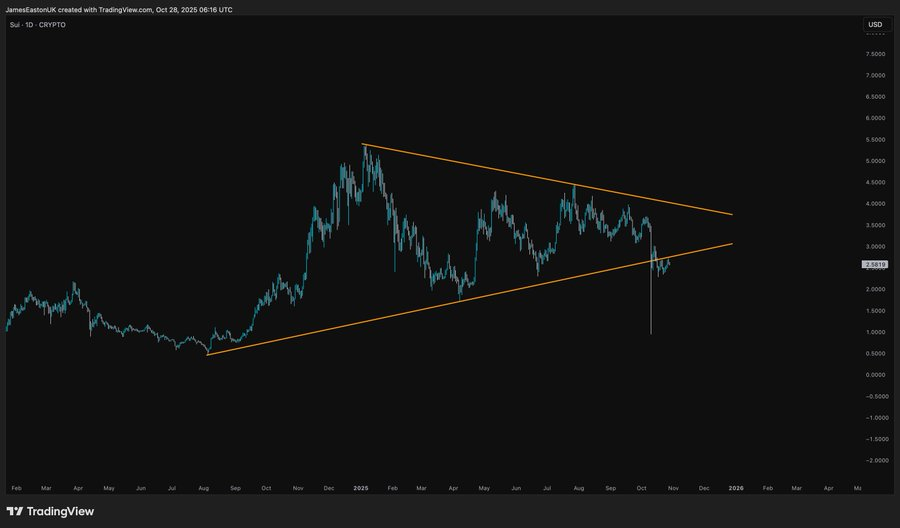Click the 0.0000 price scale label
Image resolution: width=900 pixels, height=528 pixels.
coord(875,375)
